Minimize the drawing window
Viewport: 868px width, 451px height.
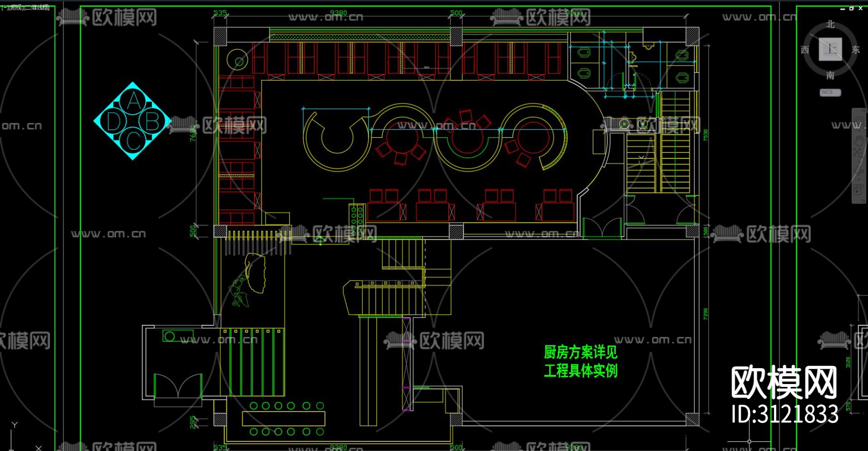(x=843, y=8)
